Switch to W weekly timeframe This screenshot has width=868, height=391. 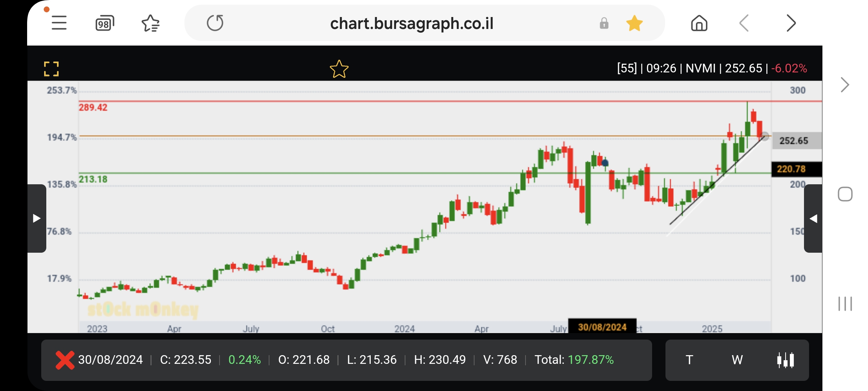coord(737,360)
